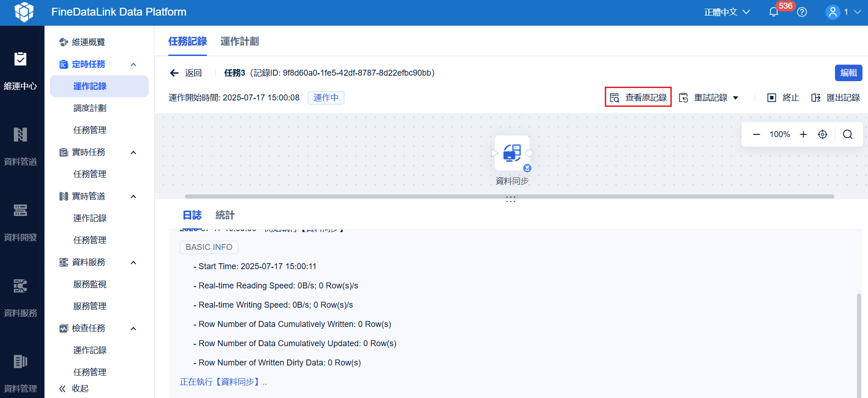Viewport: 868px width, 398px height.
Task: Click the 編輯 button
Action: [x=848, y=73]
